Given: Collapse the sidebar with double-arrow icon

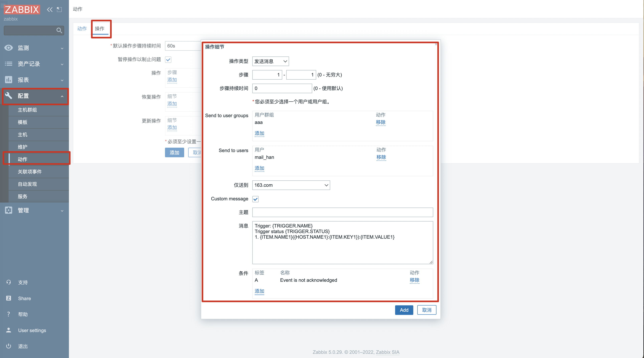Looking at the screenshot, I should 50,10.
